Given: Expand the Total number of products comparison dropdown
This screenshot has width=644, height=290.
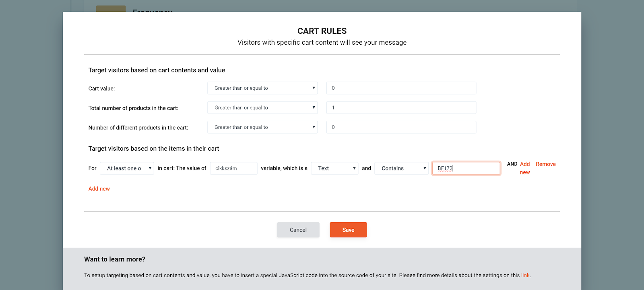Looking at the screenshot, I should pyautogui.click(x=262, y=108).
